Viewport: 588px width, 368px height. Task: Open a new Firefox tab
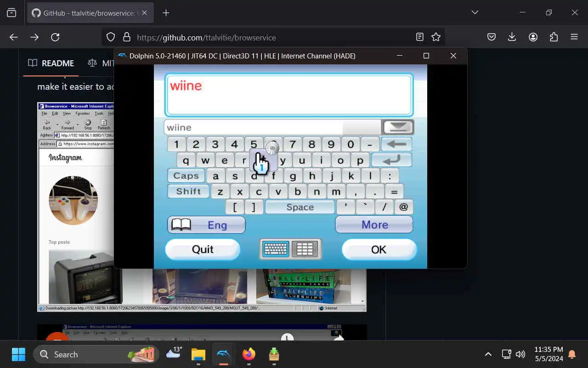point(166,13)
